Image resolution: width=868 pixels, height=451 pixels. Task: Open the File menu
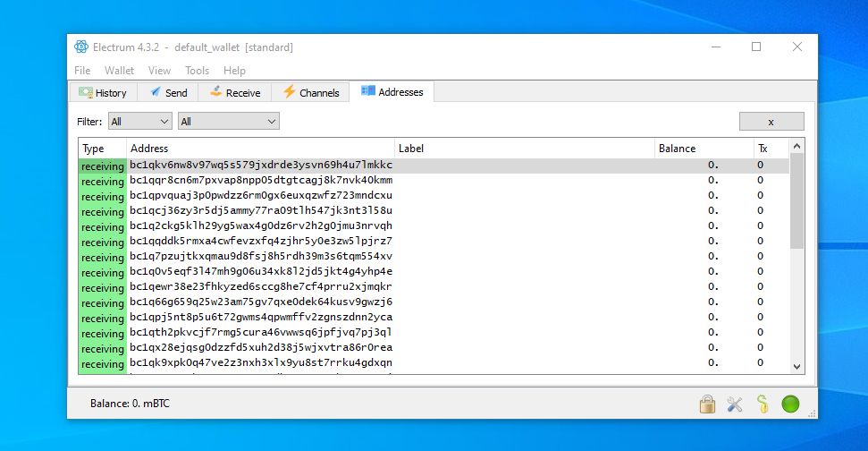coord(82,71)
